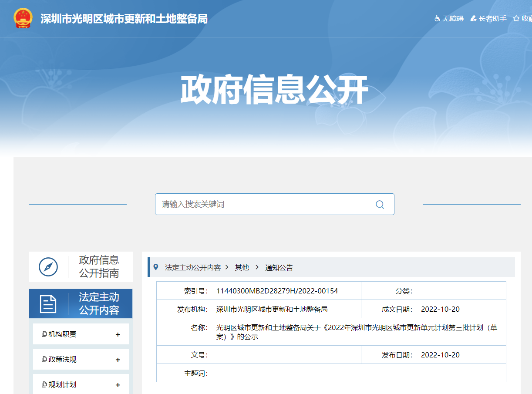
Task: Open the 机构职责 sidebar item
Action: tap(62, 334)
